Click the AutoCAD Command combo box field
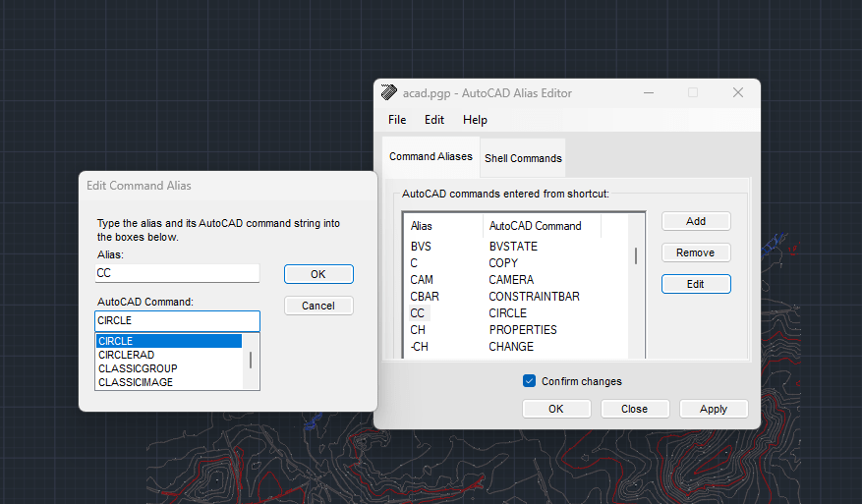862x504 pixels. click(x=177, y=321)
